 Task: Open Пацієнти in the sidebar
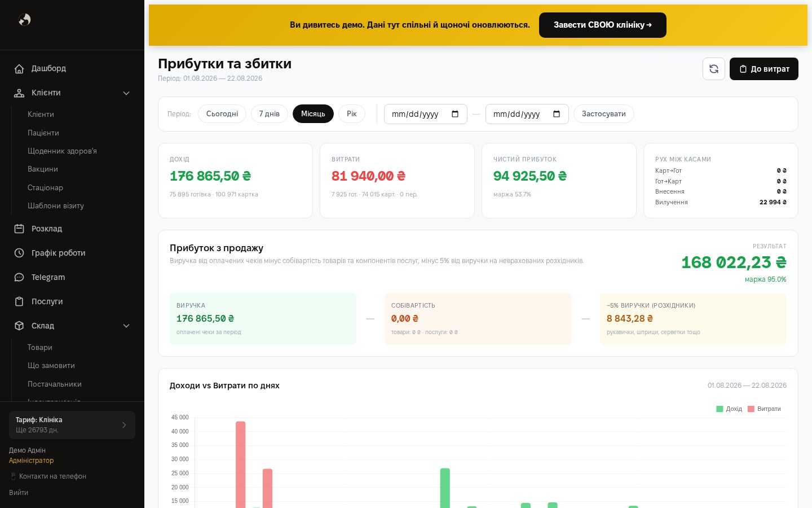click(43, 133)
